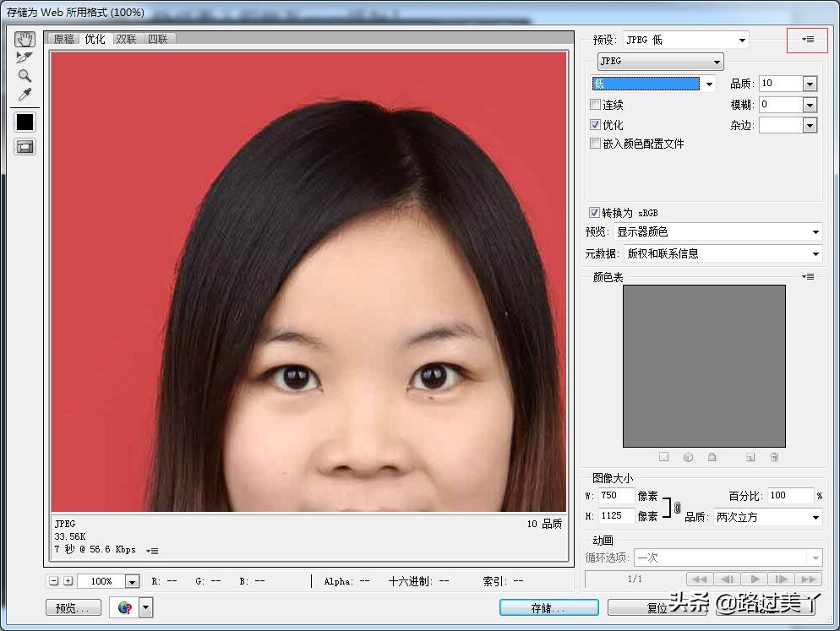Viewport: 840px width, 631px height.
Task: Click the 存储 button
Action: (548, 607)
